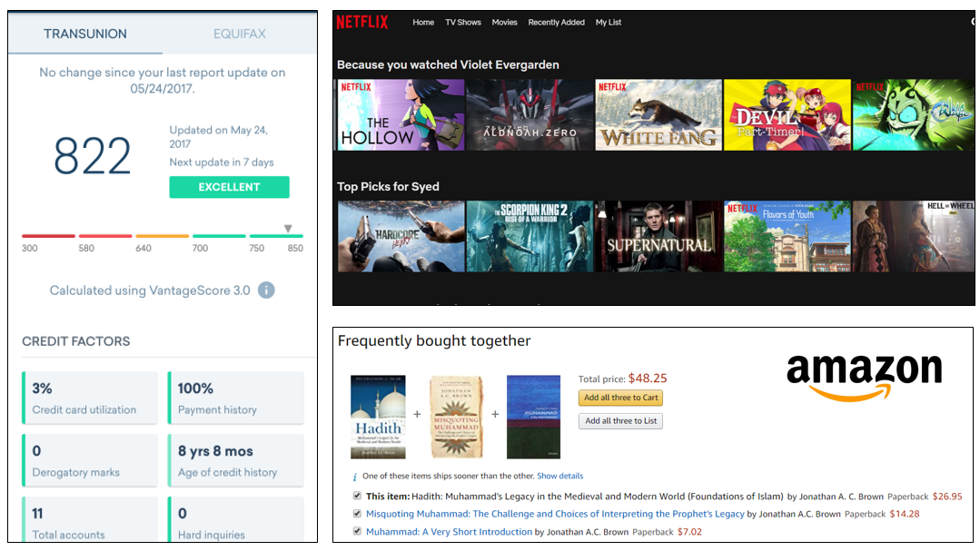The height and width of the screenshot is (551, 980).
Task: Click 'Top Picks for Syed' heading
Action: click(388, 187)
